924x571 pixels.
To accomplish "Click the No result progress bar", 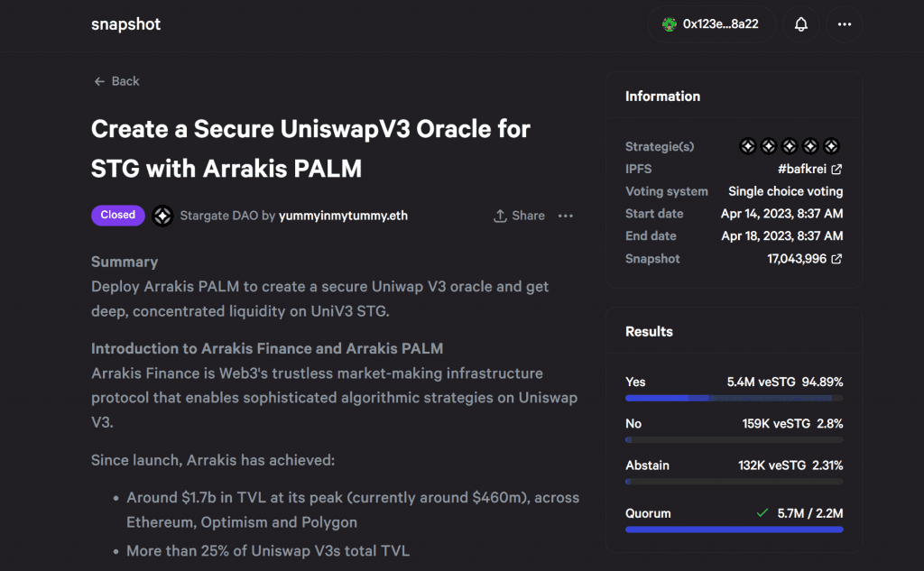I will (x=735, y=439).
